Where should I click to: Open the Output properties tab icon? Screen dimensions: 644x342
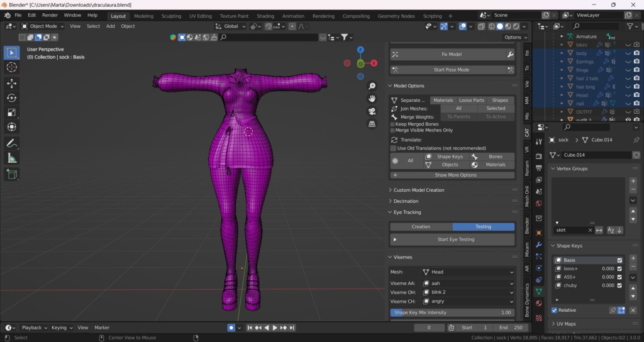pyautogui.click(x=539, y=168)
